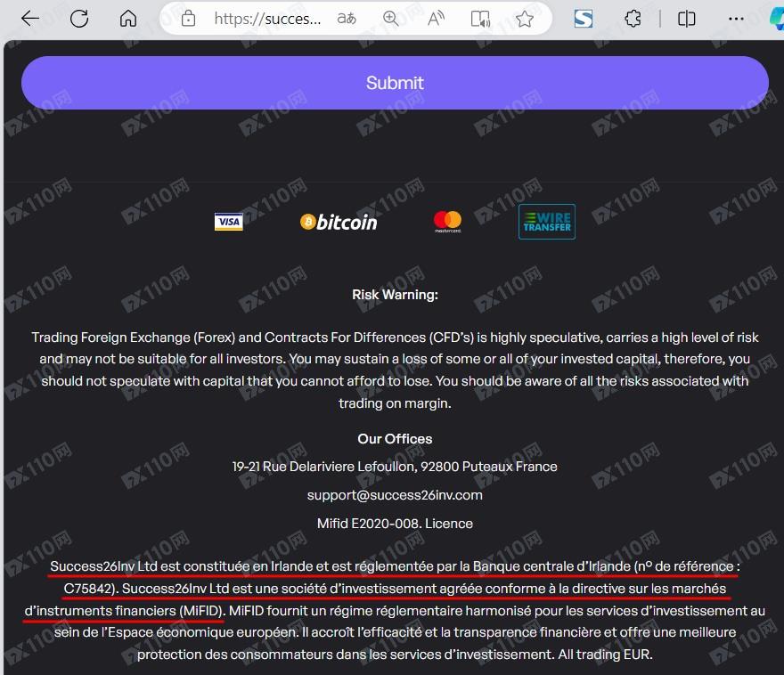The width and height of the screenshot is (784, 675).
Task: Refresh the current page
Action: 79,19
